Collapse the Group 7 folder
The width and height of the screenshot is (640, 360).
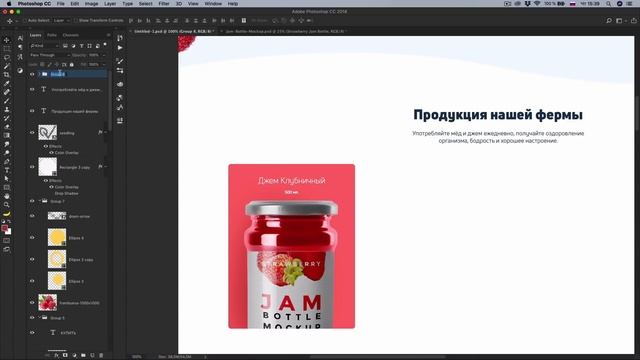tap(40, 201)
